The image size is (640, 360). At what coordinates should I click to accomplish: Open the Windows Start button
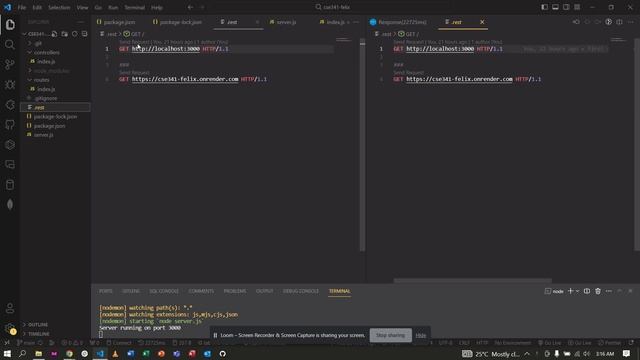point(7,353)
